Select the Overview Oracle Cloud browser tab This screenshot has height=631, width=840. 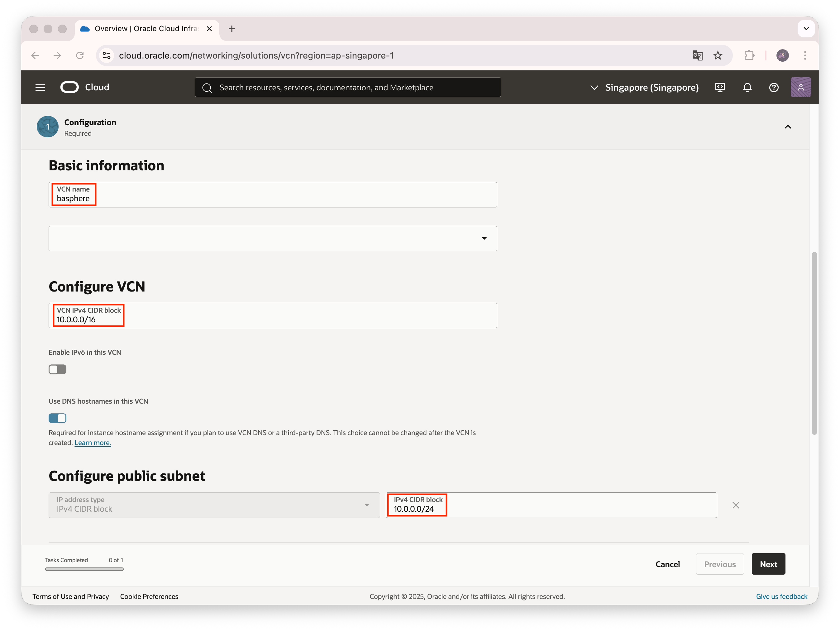click(146, 28)
